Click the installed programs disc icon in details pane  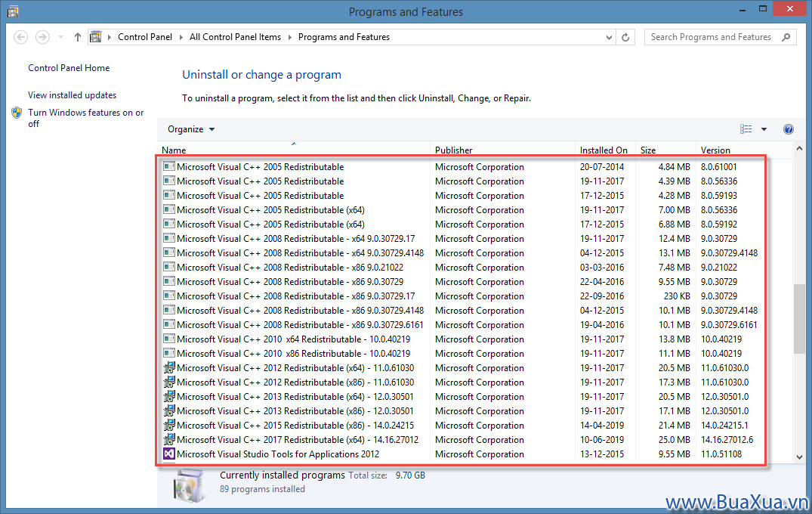pyautogui.click(x=189, y=485)
